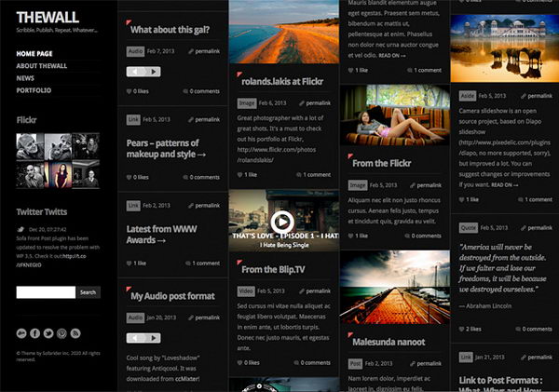Like the 'Pears – patterns of makeup' post
The height and width of the screenshot is (392, 559).
[130, 177]
